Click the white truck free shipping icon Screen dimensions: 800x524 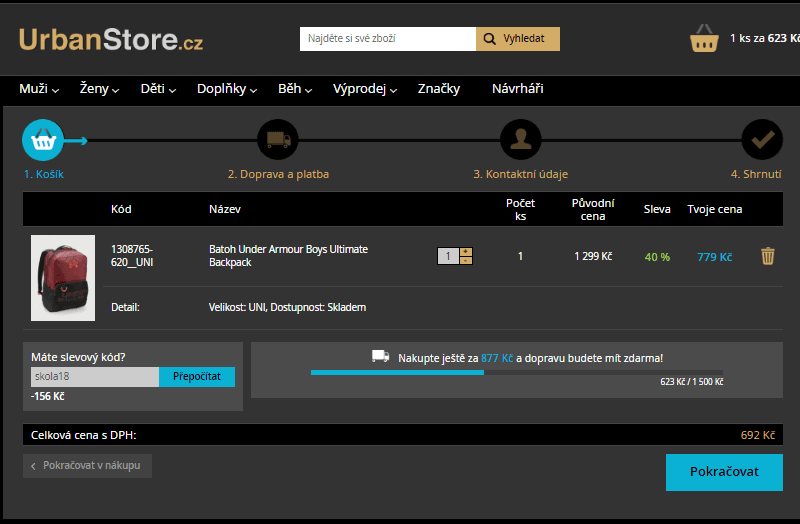[381, 356]
